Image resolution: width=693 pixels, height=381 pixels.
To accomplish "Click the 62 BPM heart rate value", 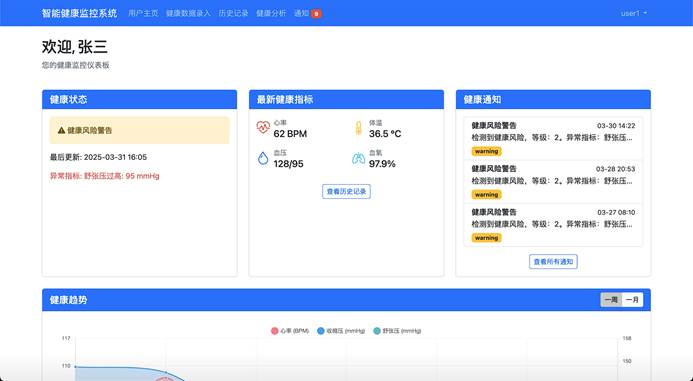I will (x=290, y=134).
